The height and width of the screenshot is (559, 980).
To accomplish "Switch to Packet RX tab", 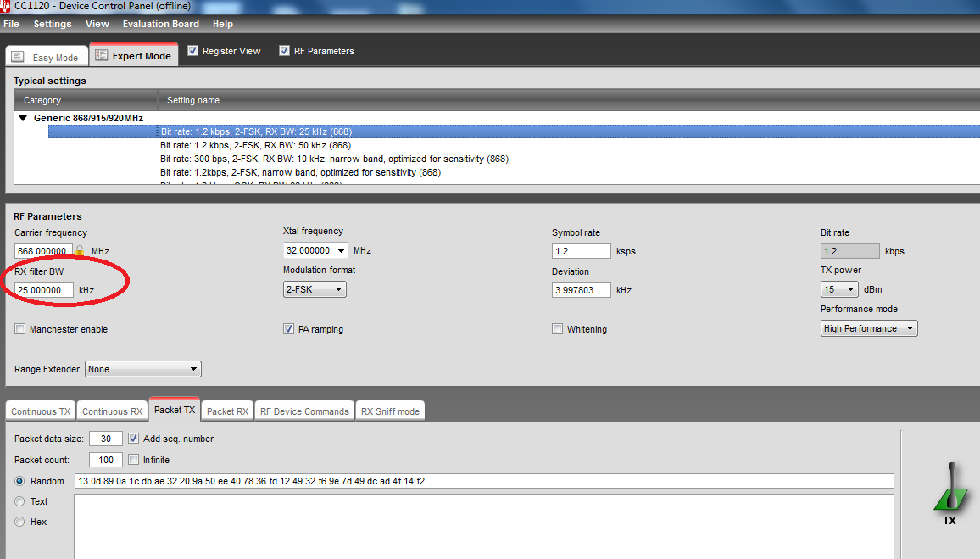I will (227, 411).
